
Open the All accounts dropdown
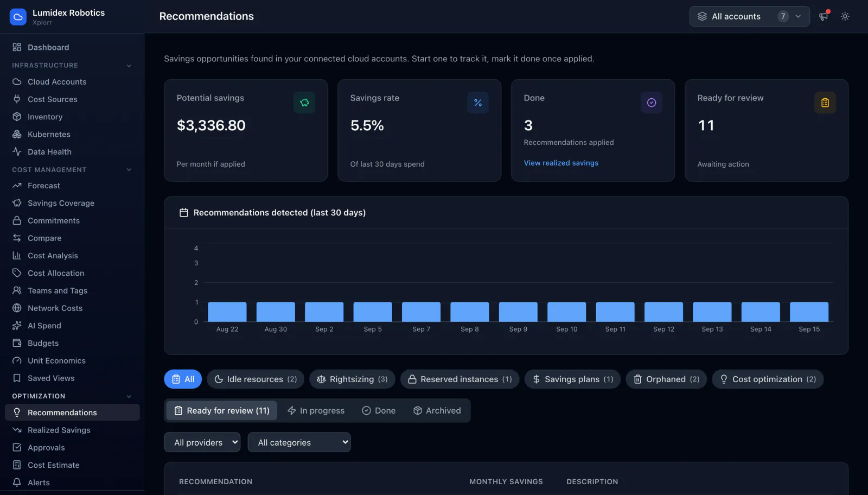(x=750, y=16)
